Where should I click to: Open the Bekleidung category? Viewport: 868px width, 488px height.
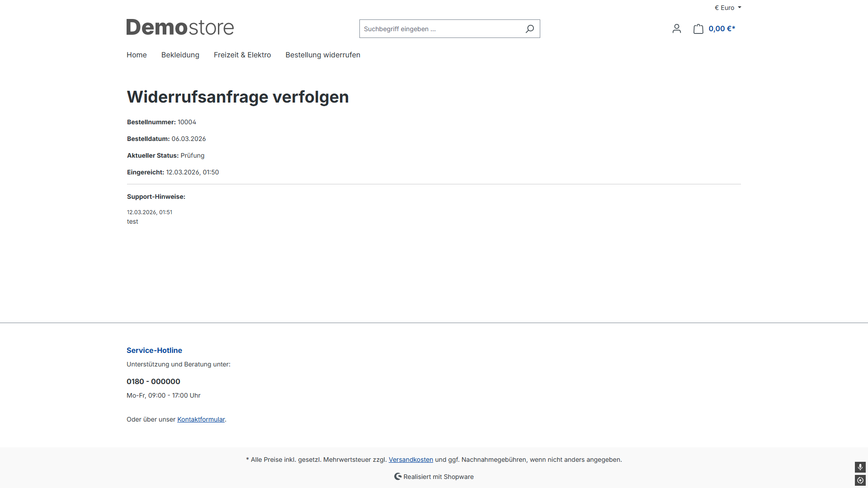(x=180, y=55)
